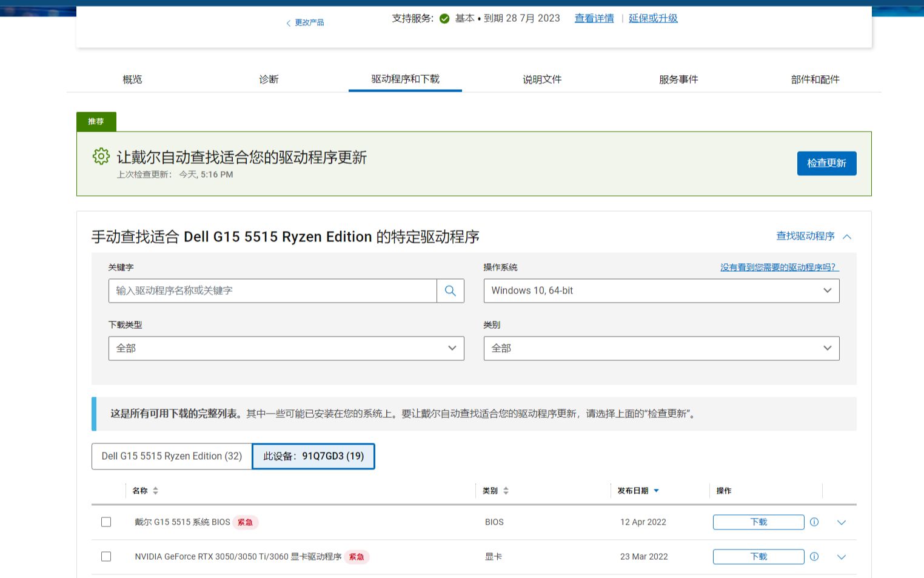Click the search magnifier icon in keyword field
924x578 pixels.
450,291
